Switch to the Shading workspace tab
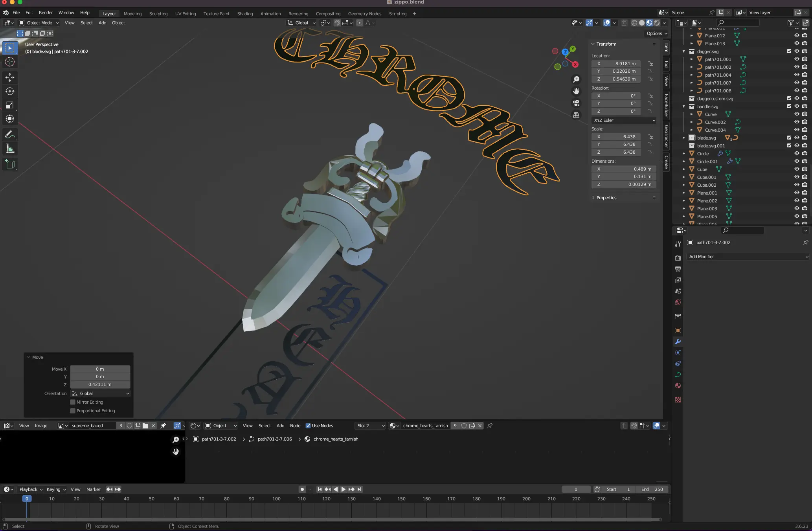The width and height of the screenshot is (812, 531). coord(245,14)
